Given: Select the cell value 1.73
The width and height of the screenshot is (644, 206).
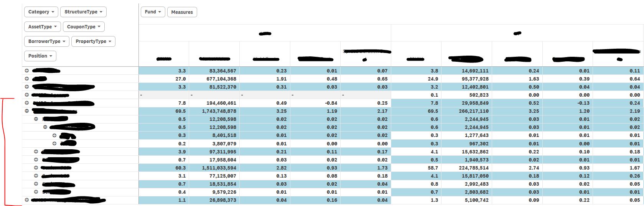Looking at the screenshot, I should click(x=366, y=168).
